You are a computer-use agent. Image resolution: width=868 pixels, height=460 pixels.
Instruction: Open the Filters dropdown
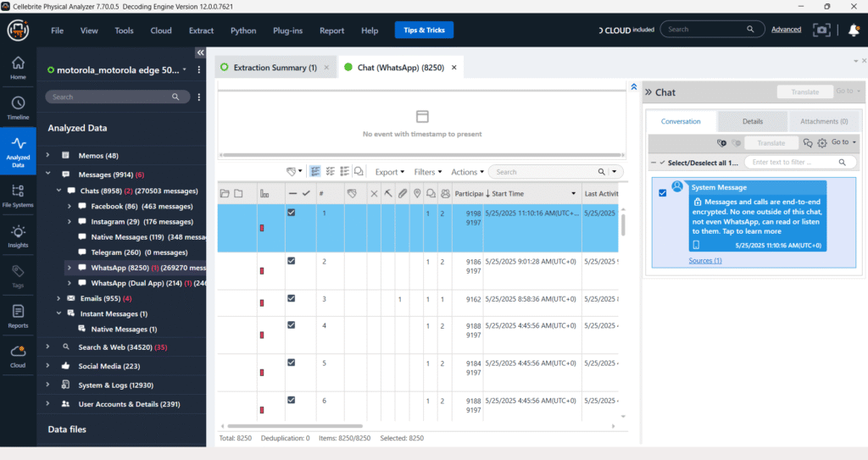pos(428,172)
